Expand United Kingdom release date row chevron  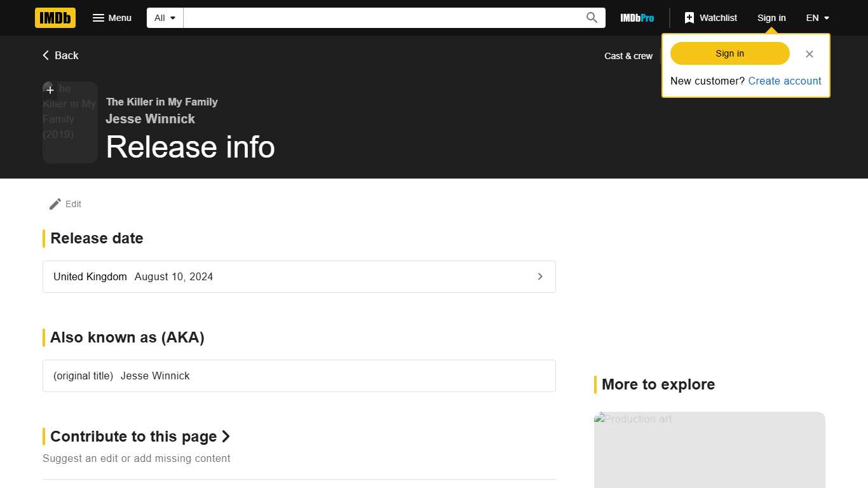(539, 276)
